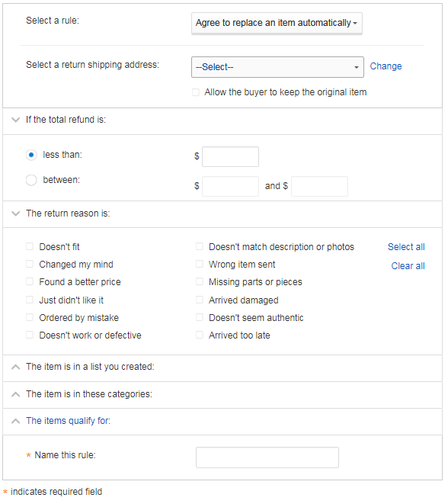The height and width of the screenshot is (504, 448).
Task: Tick the 'Wrong item sent' checkbox
Action: tap(200, 265)
